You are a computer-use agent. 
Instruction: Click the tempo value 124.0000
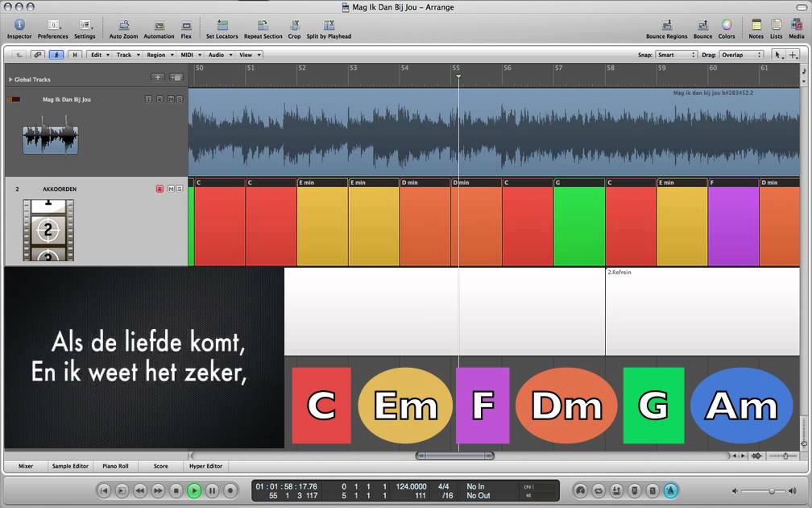tap(411, 486)
